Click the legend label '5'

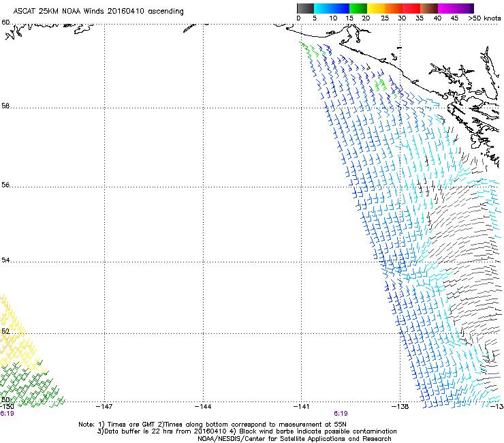tap(315, 18)
